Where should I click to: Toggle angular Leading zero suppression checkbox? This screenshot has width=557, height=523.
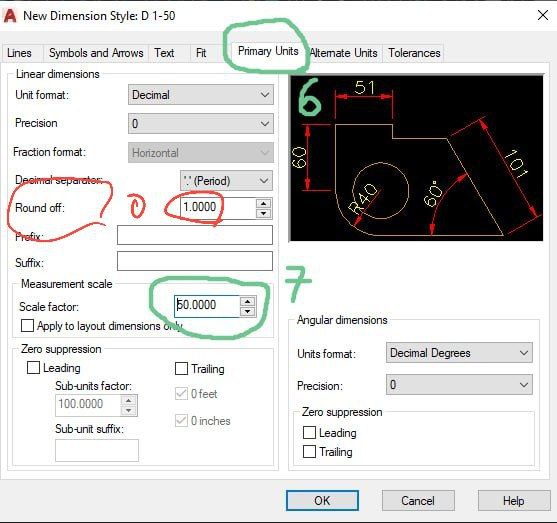tap(309, 433)
